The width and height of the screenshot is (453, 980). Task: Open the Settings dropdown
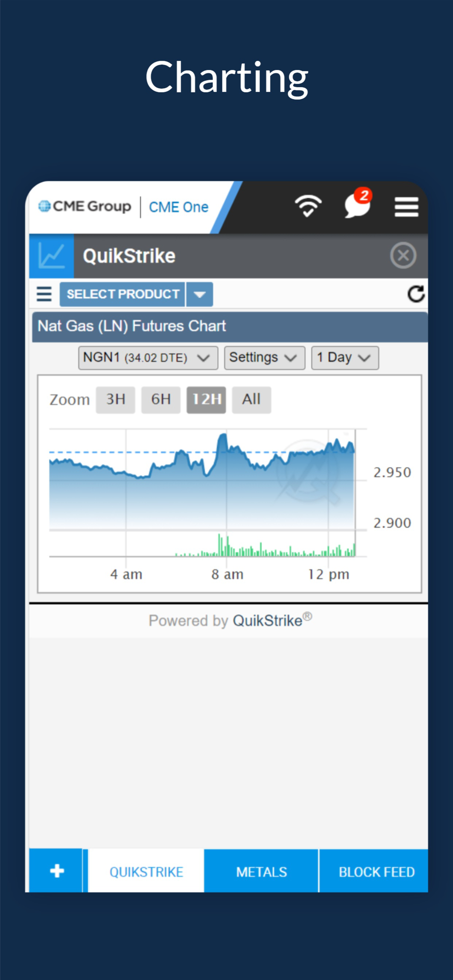[x=265, y=358]
